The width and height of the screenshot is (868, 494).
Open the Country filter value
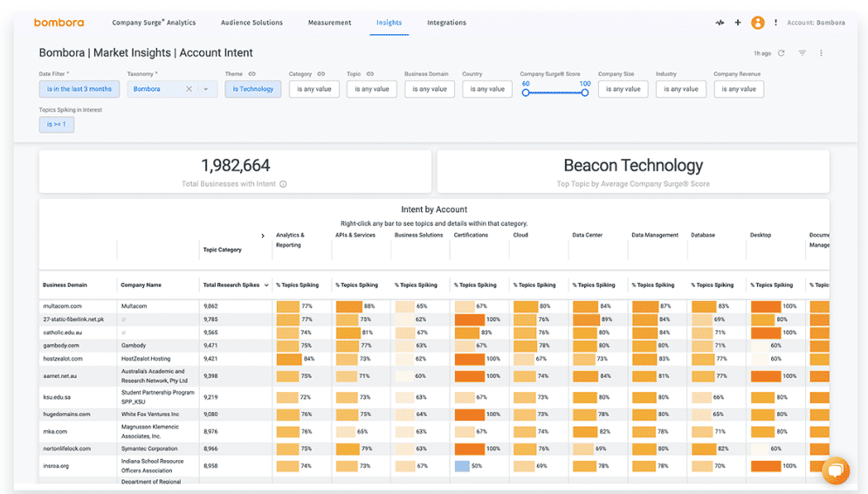[487, 89]
